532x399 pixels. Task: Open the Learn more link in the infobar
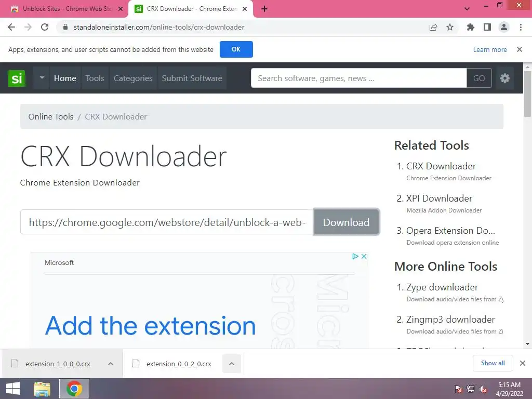point(490,49)
